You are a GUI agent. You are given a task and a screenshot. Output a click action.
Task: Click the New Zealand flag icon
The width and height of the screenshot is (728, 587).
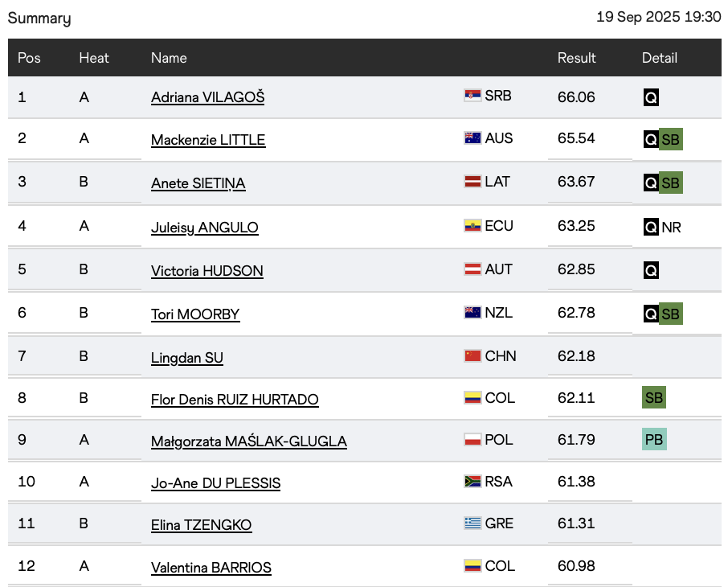[x=472, y=312]
